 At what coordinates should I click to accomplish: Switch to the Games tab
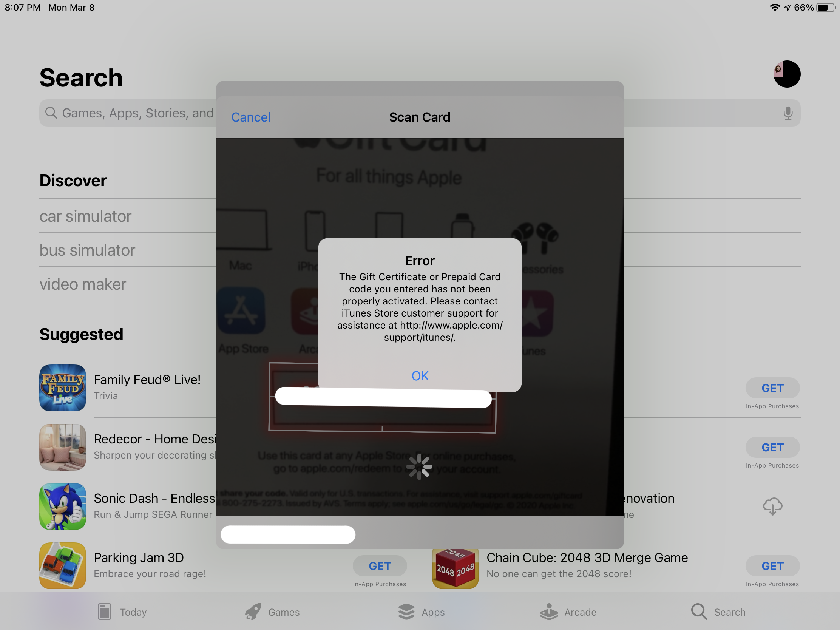pyautogui.click(x=272, y=612)
